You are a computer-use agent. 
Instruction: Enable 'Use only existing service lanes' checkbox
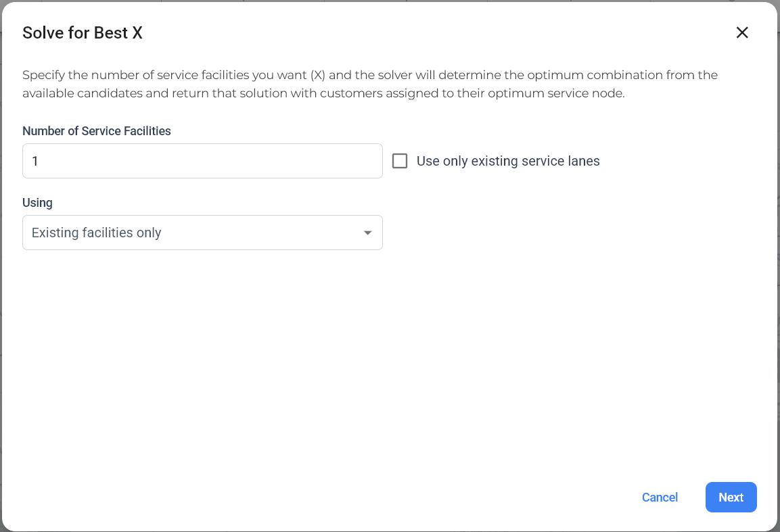point(400,161)
